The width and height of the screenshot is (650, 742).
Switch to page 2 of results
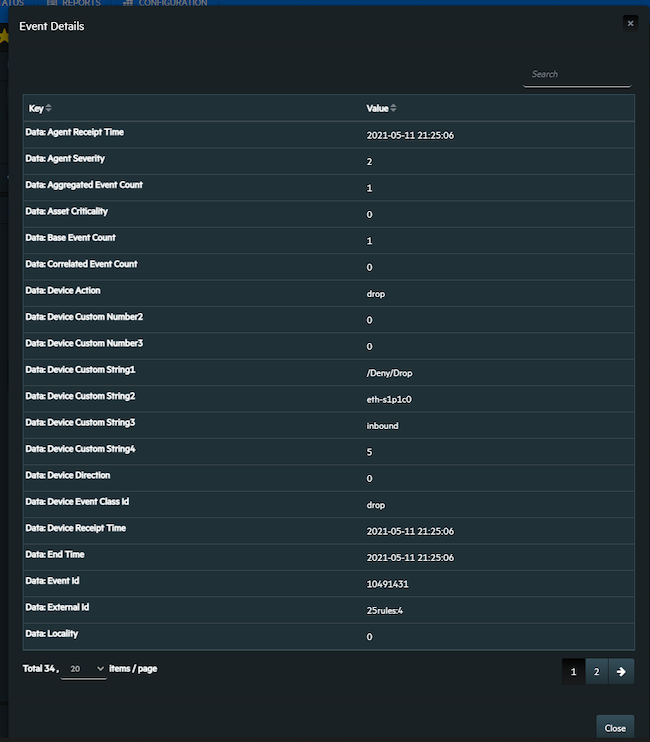point(596,672)
